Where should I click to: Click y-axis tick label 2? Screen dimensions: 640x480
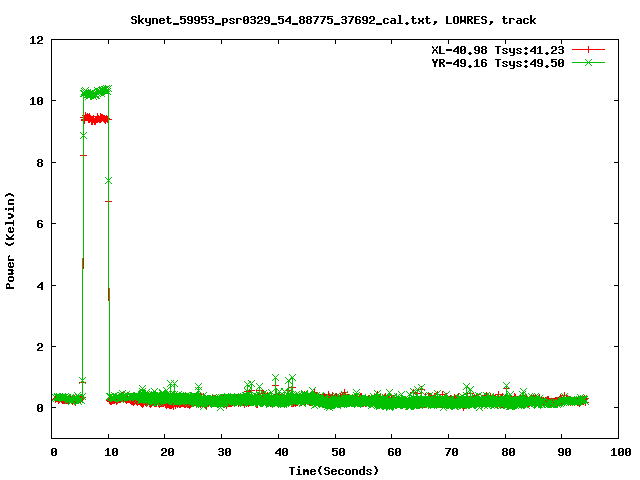[x=40, y=347]
